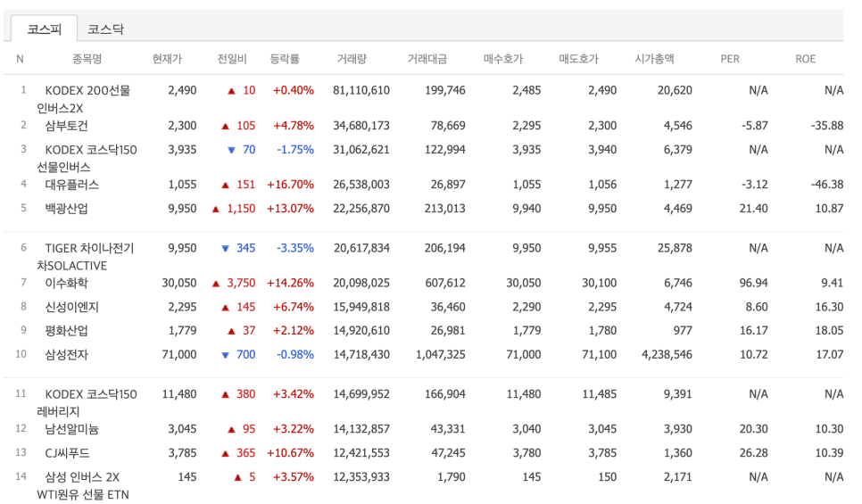Viewport: 862px width, 504px height.
Task: Select trade amount 1,047,325 for 삼성전자
Action: 440,354
